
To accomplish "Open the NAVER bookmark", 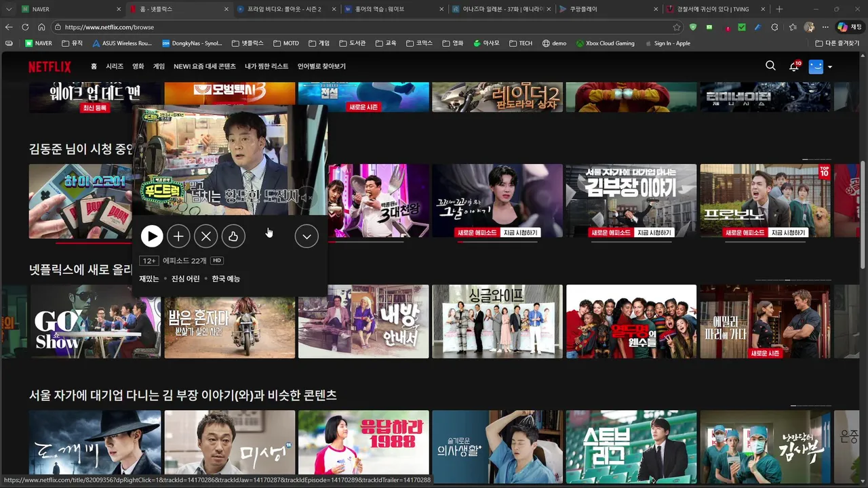I will tap(39, 43).
